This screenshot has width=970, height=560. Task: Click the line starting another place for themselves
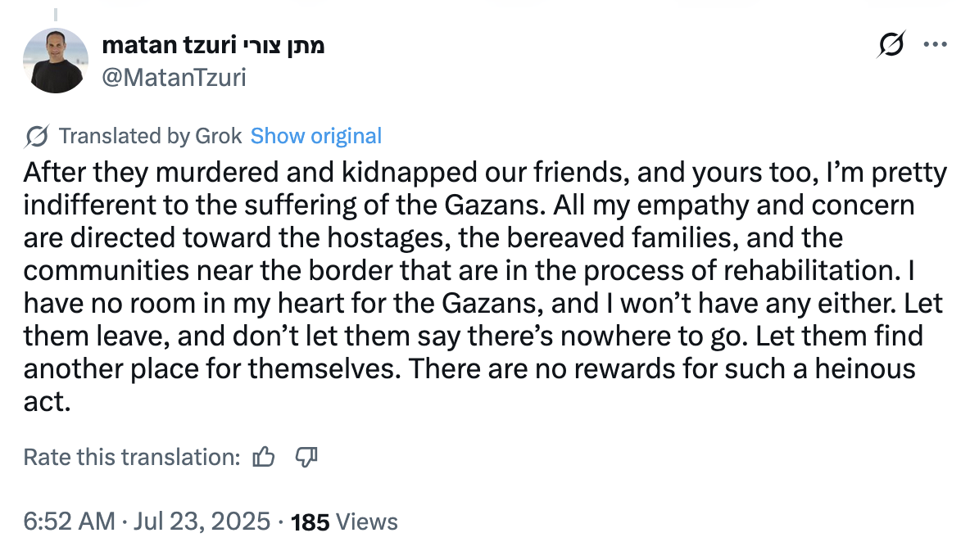pyautogui.click(x=469, y=369)
